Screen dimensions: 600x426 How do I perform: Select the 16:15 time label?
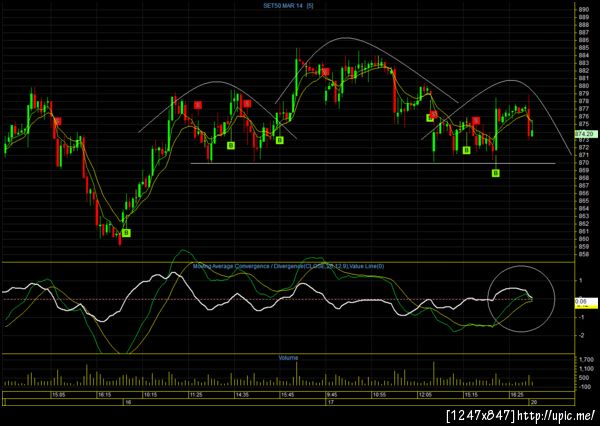tap(104, 395)
